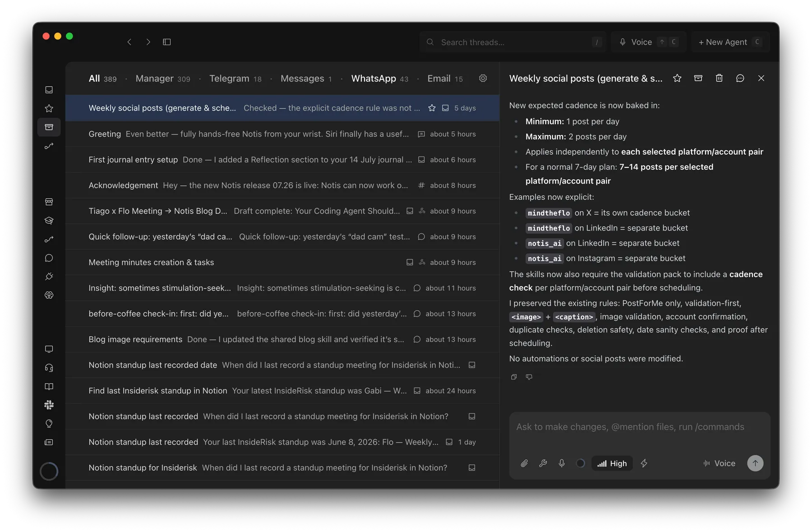
Task: Create a New Agent
Action: pos(730,42)
